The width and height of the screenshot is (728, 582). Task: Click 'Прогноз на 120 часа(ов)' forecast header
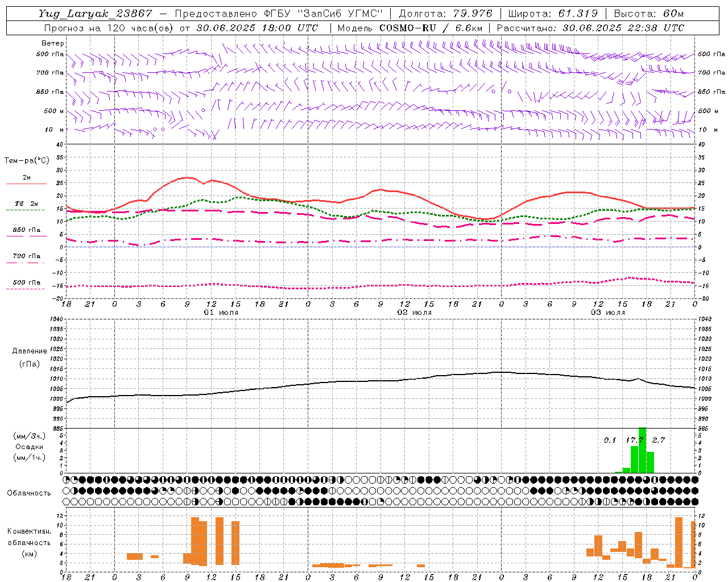point(109,28)
